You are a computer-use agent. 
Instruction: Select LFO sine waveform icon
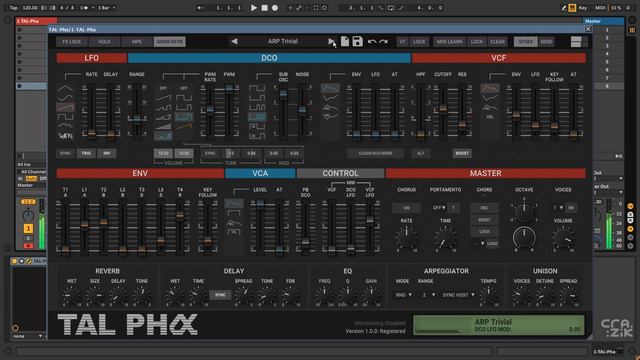click(65, 98)
